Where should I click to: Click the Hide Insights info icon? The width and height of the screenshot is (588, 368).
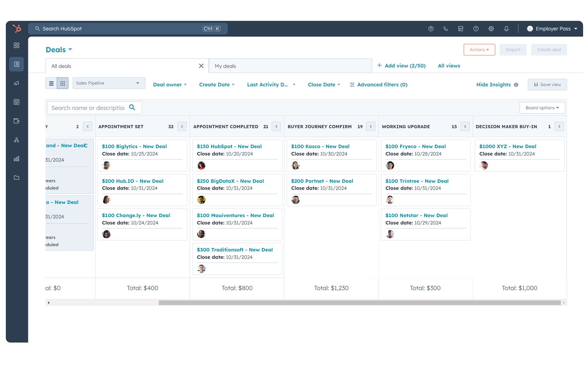(516, 85)
